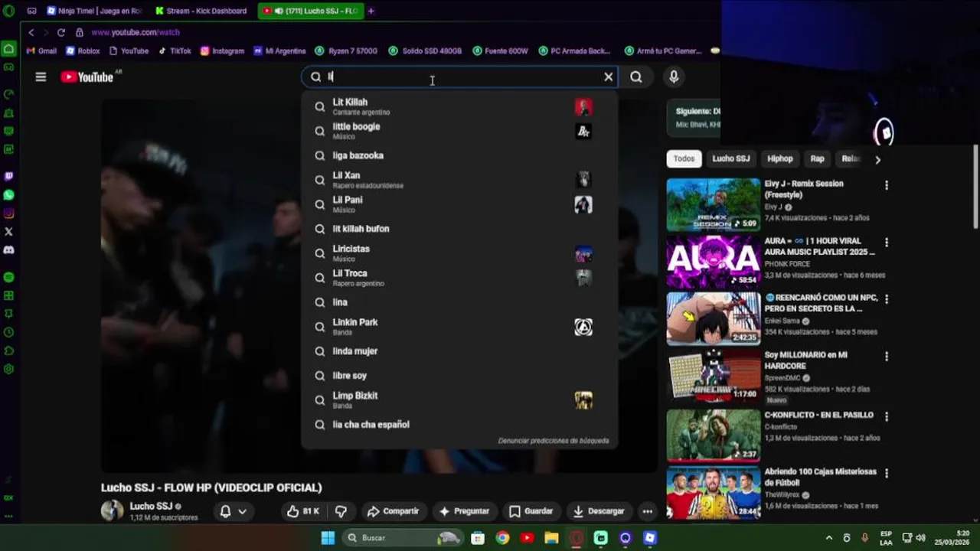Choose the 'Limp Bizkit' suggestion
The width and height of the screenshot is (980, 551).
coord(459,400)
